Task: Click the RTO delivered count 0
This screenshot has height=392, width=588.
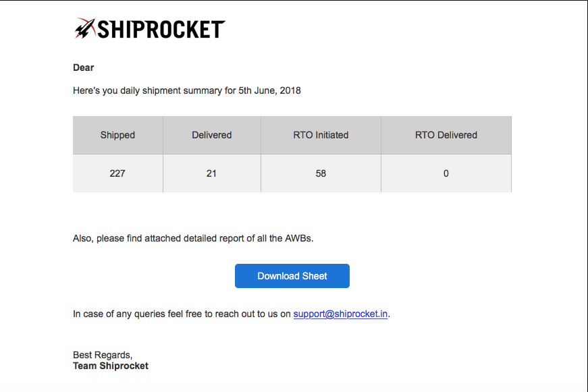Action: (x=446, y=173)
